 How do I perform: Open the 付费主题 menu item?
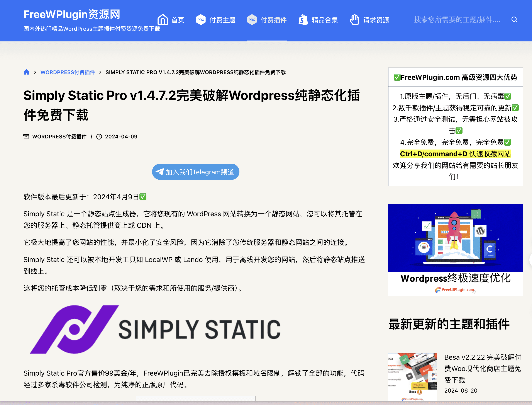tap(222, 20)
